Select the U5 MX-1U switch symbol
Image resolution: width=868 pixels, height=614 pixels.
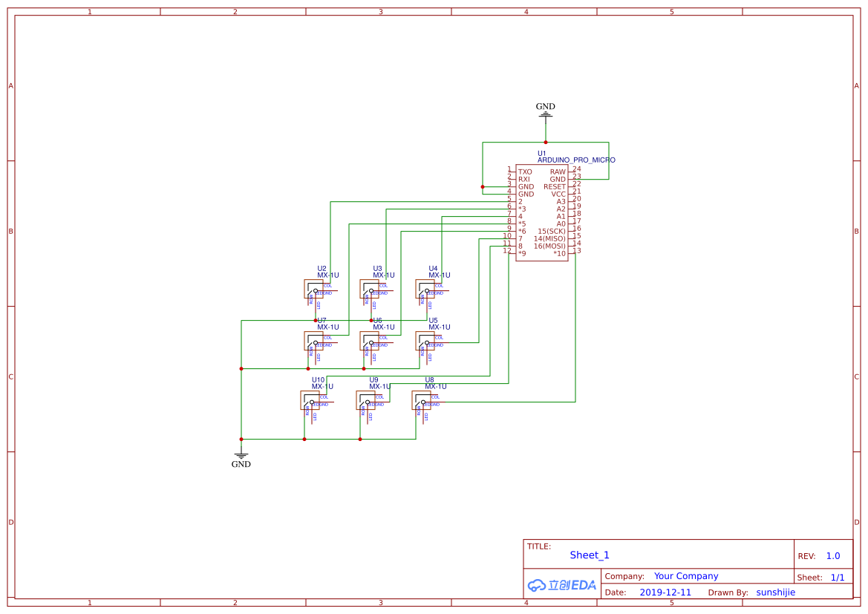point(425,341)
